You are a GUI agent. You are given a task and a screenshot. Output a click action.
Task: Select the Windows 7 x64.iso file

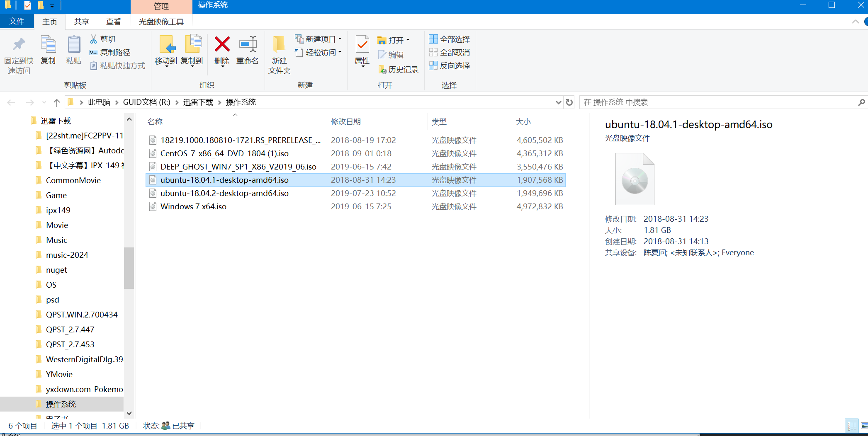(x=355, y=206)
